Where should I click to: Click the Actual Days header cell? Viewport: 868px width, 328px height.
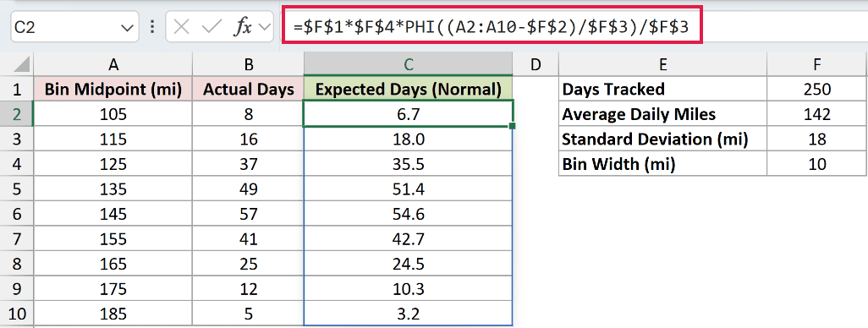coord(248,89)
